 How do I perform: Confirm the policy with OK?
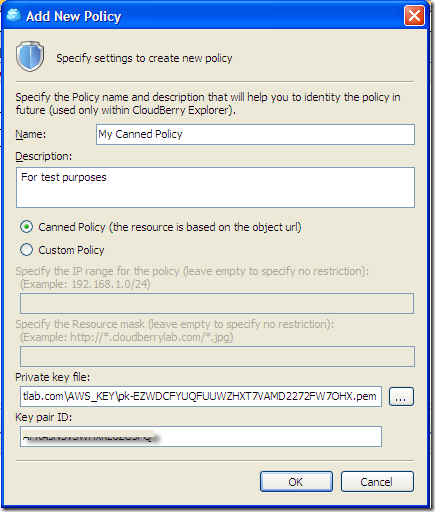pyautogui.click(x=296, y=482)
